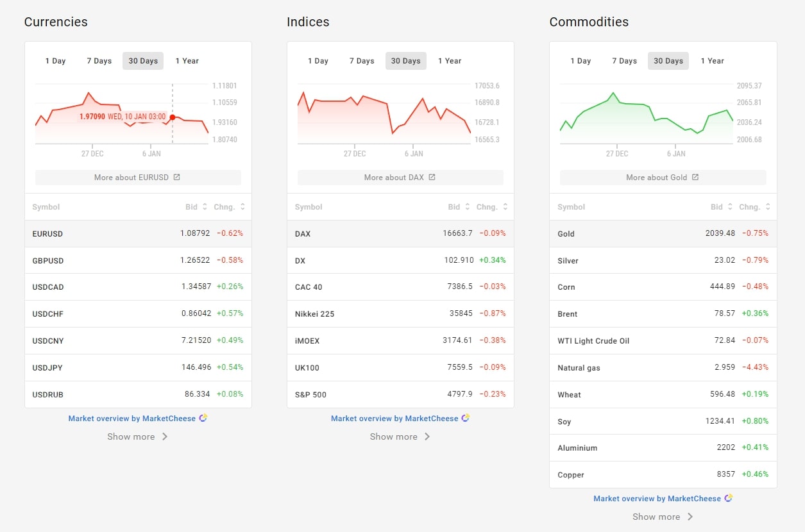This screenshot has width=805, height=532.
Task: Select the USDCHF row
Action: [138, 314]
